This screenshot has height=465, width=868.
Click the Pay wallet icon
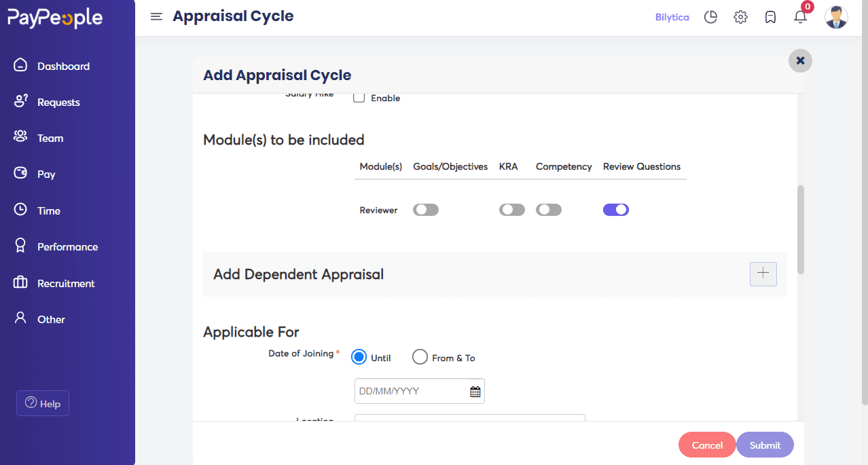point(20,173)
